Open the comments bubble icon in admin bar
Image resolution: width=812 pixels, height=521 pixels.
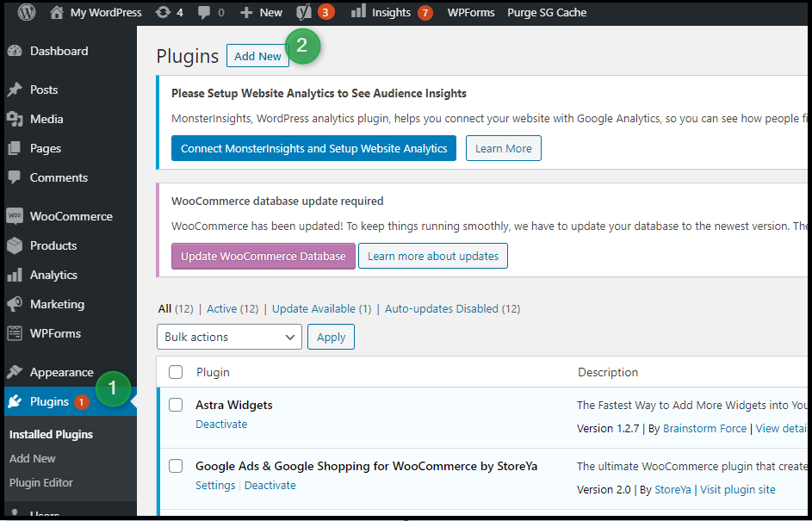(205, 12)
